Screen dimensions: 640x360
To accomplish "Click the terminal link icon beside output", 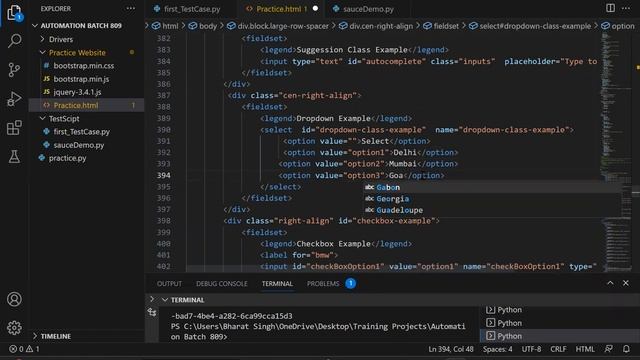I will (x=152, y=313).
